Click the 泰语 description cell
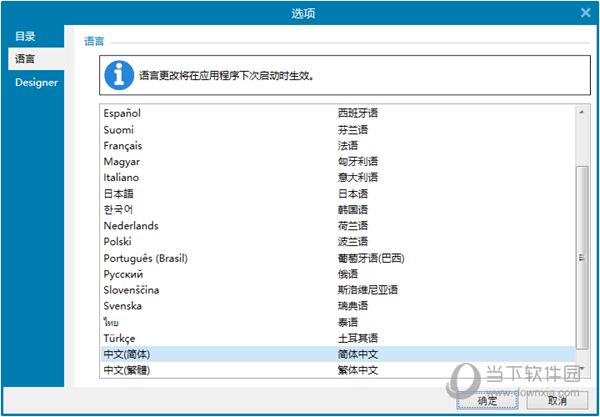The image size is (600, 417). point(348,322)
